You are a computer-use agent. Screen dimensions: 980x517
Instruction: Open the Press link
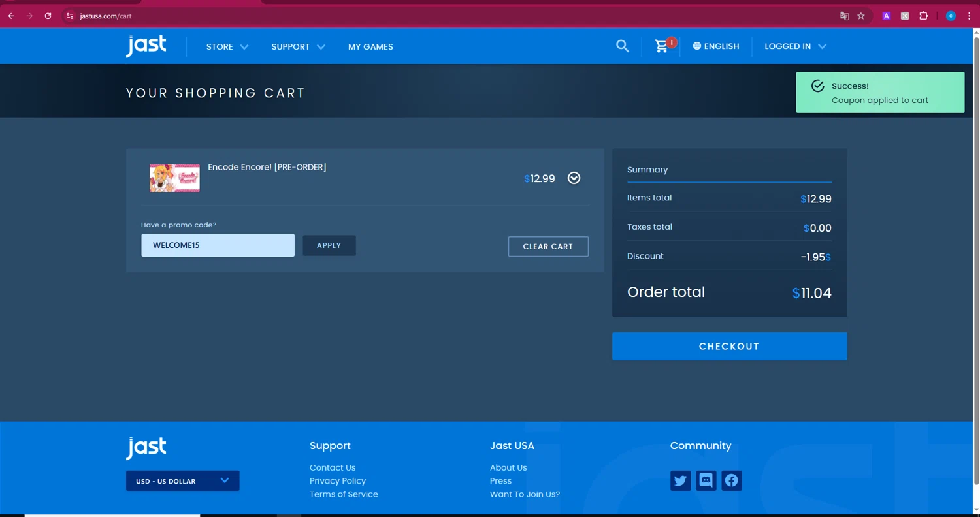[x=500, y=481]
